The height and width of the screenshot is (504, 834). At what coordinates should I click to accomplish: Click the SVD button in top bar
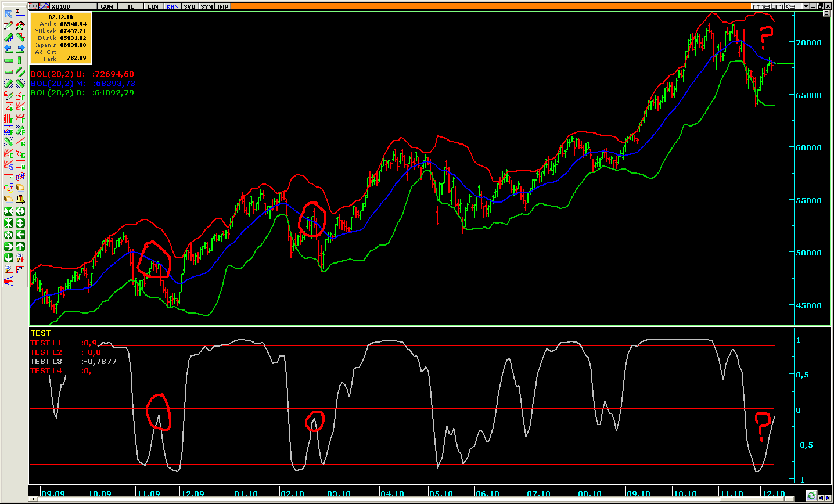point(189,6)
